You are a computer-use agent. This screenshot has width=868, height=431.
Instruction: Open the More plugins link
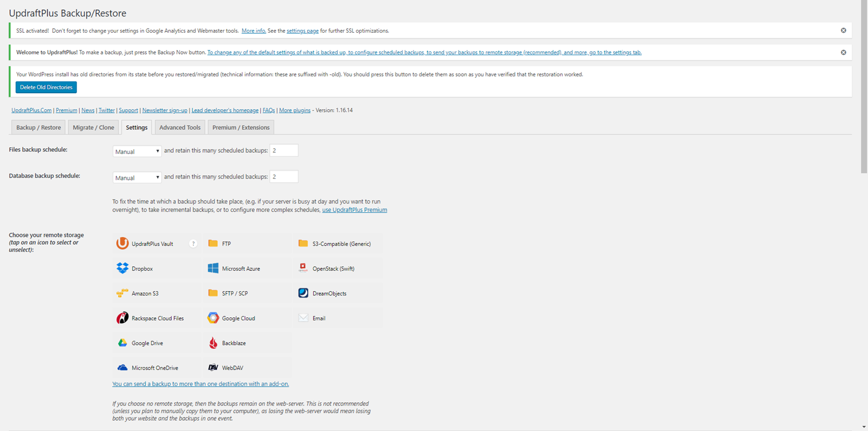295,110
